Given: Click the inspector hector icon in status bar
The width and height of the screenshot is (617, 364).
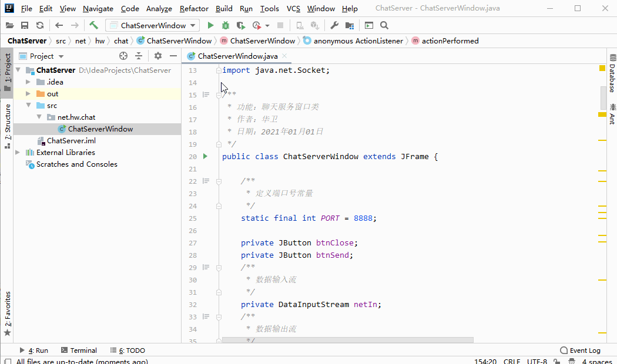Looking at the screenshot, I should point(572,361).
